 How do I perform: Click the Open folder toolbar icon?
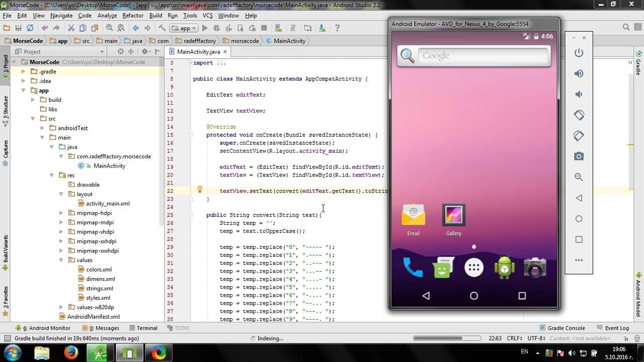(7, 28)
